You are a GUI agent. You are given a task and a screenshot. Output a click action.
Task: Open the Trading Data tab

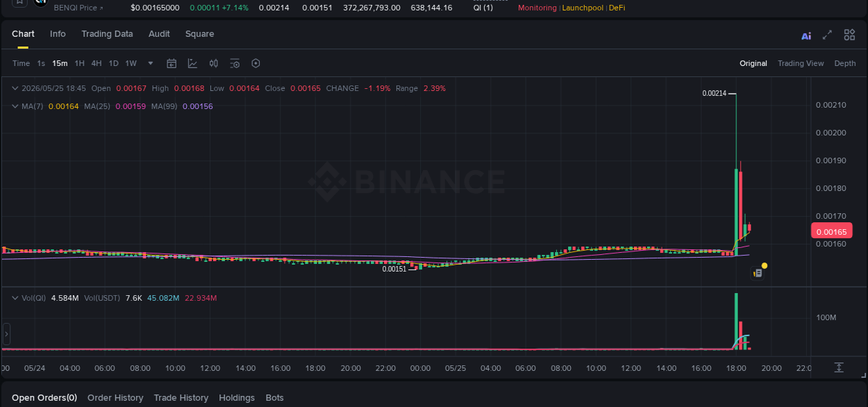[107, 34]
